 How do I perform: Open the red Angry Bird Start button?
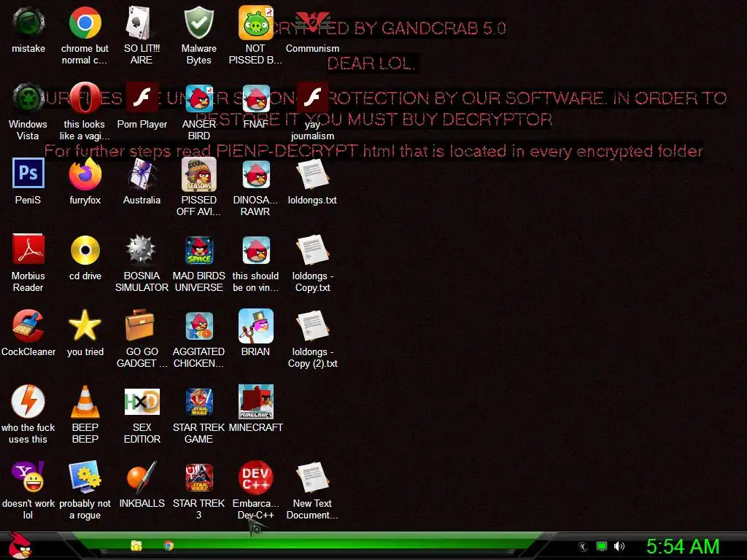point(20,545)
